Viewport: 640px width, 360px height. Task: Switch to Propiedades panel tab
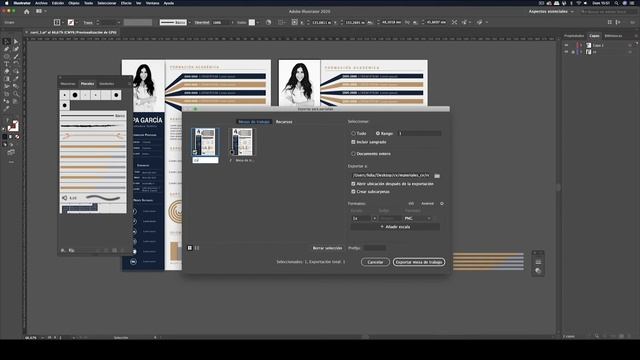coord(574,36)
